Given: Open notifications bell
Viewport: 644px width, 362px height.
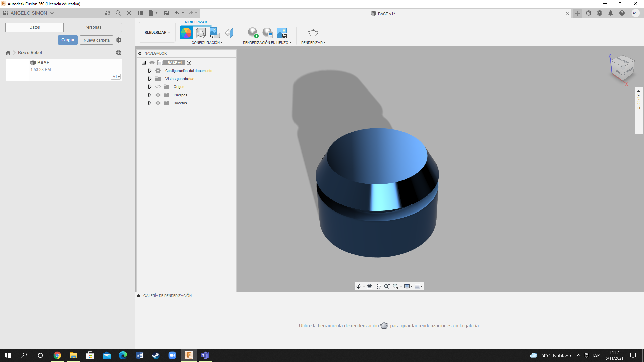Looking at the screenshot, I should click(611, 13).
